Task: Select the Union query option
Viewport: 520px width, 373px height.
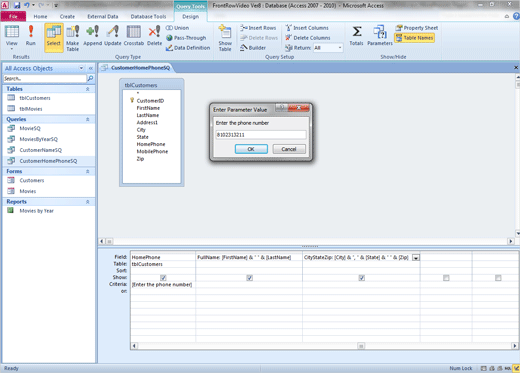Action: [x=178, y=28]
